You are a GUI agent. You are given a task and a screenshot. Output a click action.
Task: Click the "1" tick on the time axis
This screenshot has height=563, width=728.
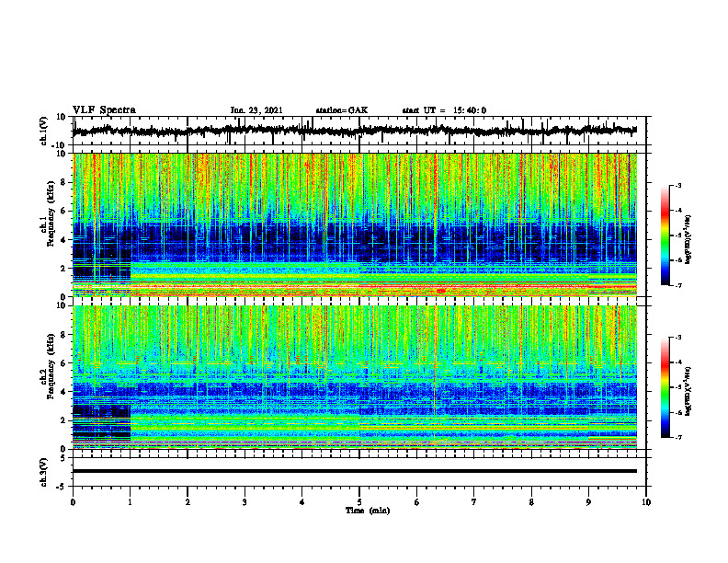130,502
